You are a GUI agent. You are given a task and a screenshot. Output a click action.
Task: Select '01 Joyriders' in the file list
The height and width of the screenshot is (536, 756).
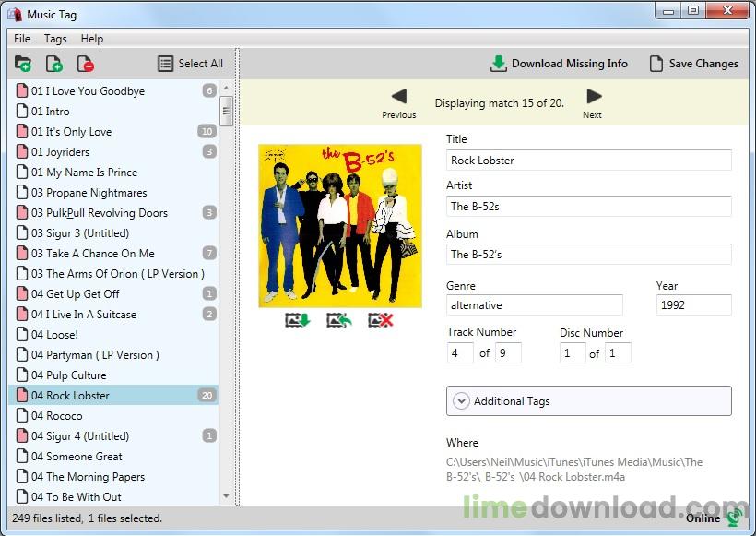click(x=113, y=151)
